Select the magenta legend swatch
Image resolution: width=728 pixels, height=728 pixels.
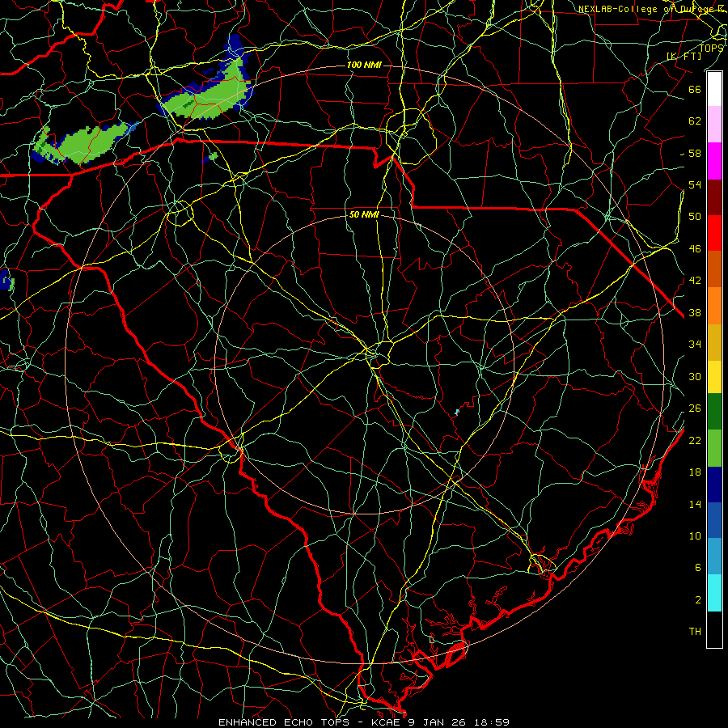[714, 161]
